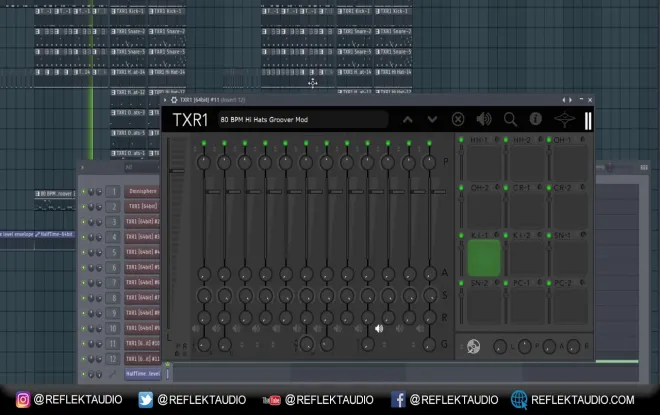660x415 pixels.
Task: Click the last strip's knob in the P row
Action: tap(429, 162)
